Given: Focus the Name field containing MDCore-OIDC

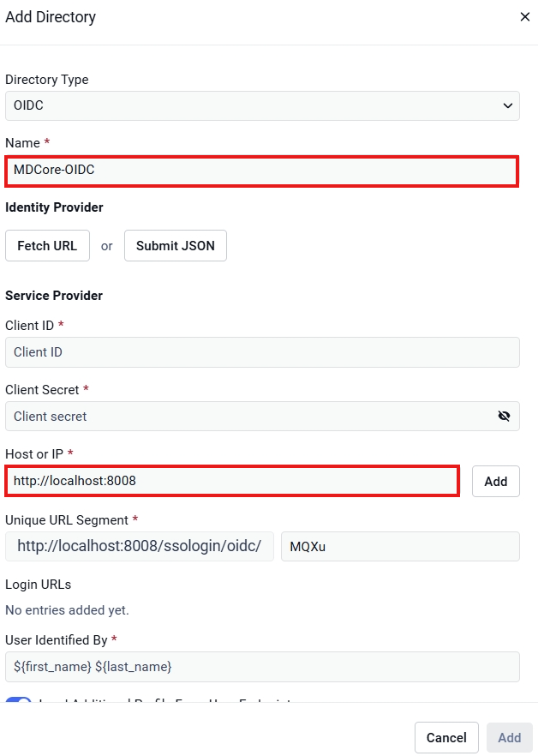Looking at the screenshot, I should 262,171.
